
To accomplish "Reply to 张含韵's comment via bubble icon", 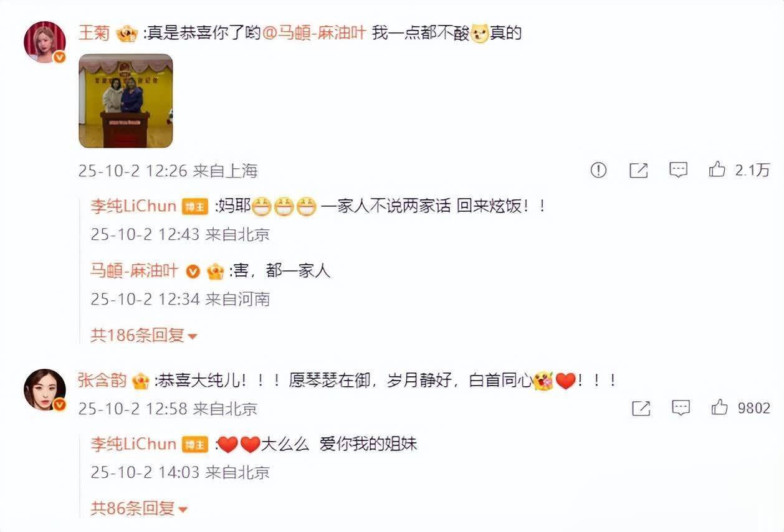I will click(681, 408).
